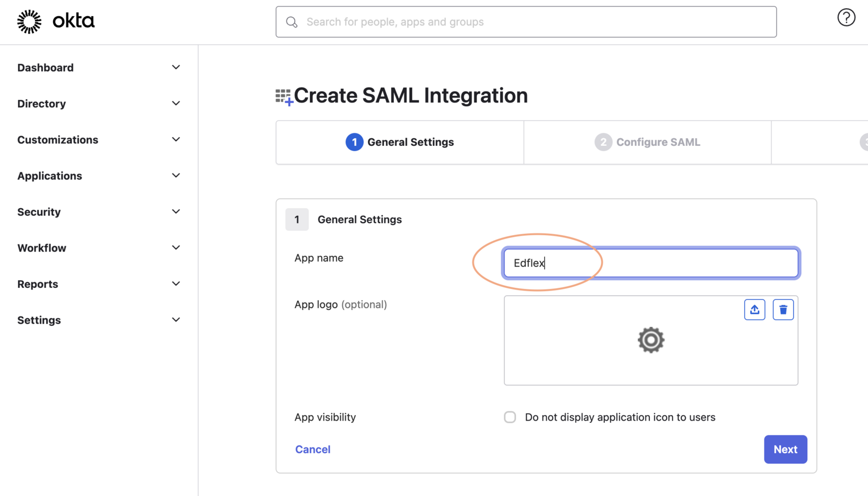This screenshot has height=496, width=868.
Task: Click the search people, apps and groups field
Action: click(x=526, y=22)
